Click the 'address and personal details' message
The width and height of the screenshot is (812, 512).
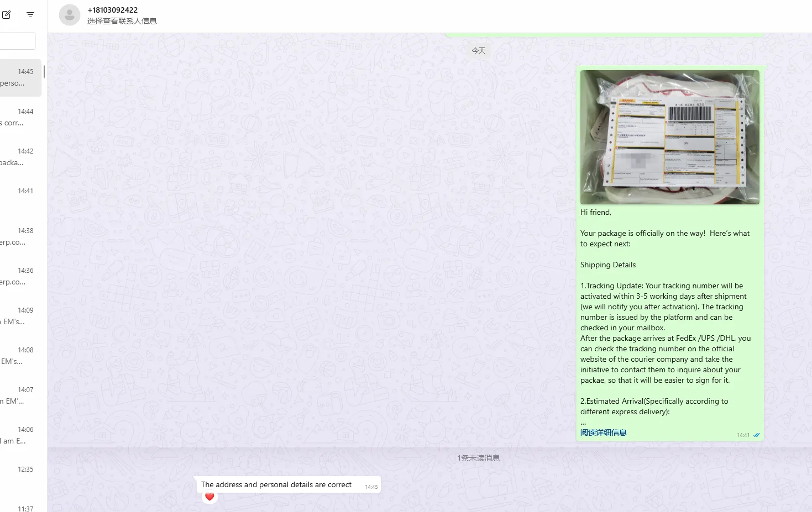[x=276, y=484]
